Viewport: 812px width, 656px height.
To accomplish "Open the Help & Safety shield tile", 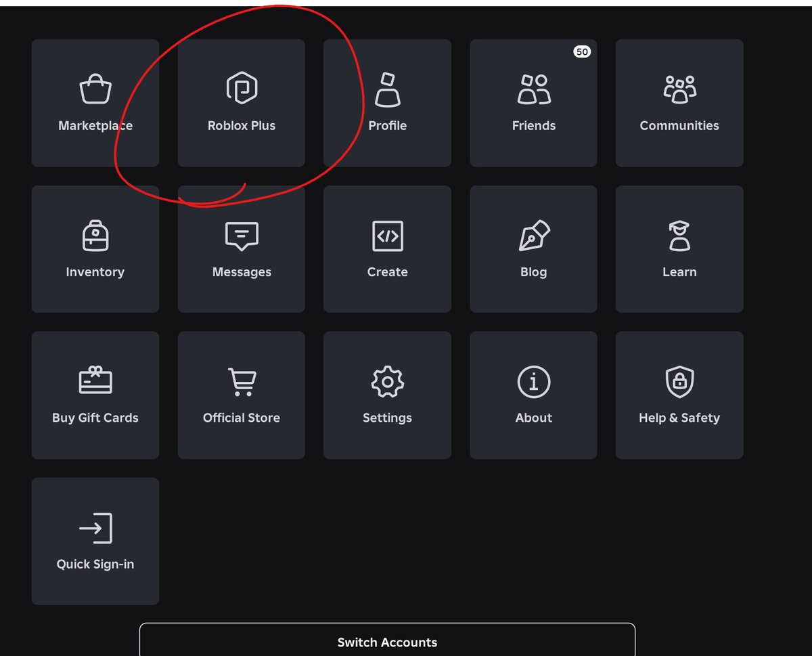I will [679, 395].
